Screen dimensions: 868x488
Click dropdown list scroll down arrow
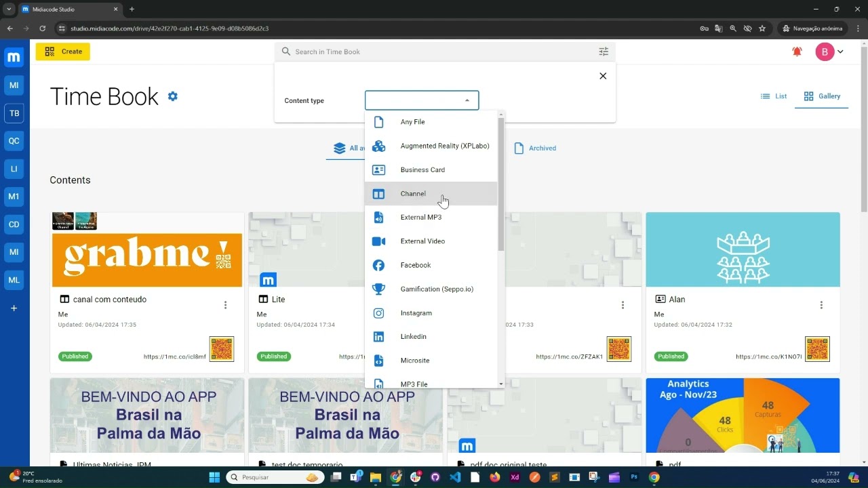(501, 384)
